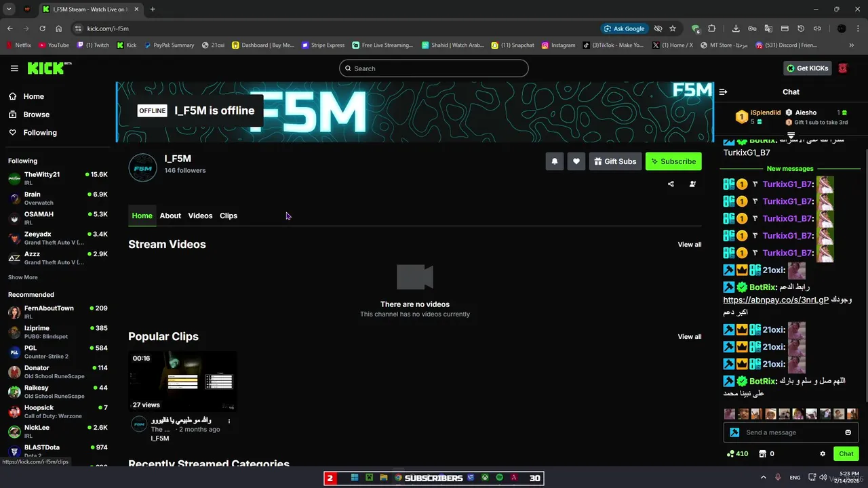868x488 pixels.
Task: Switch to the Clips tab
Action: pos(229,216)
